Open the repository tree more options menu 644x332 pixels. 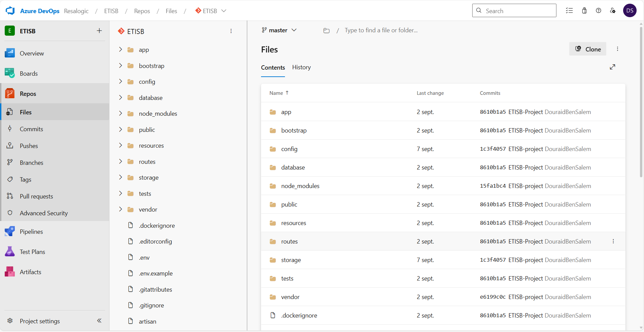[x=231, y=31]
